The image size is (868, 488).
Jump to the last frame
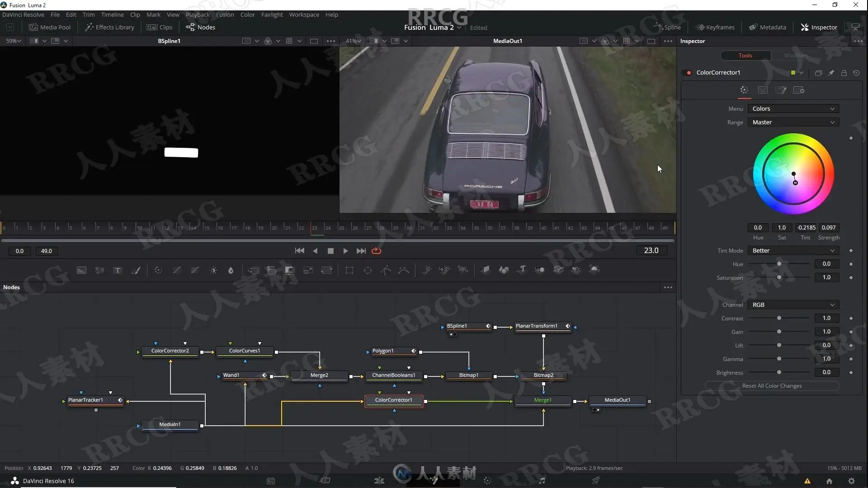(x=361, y=251)
